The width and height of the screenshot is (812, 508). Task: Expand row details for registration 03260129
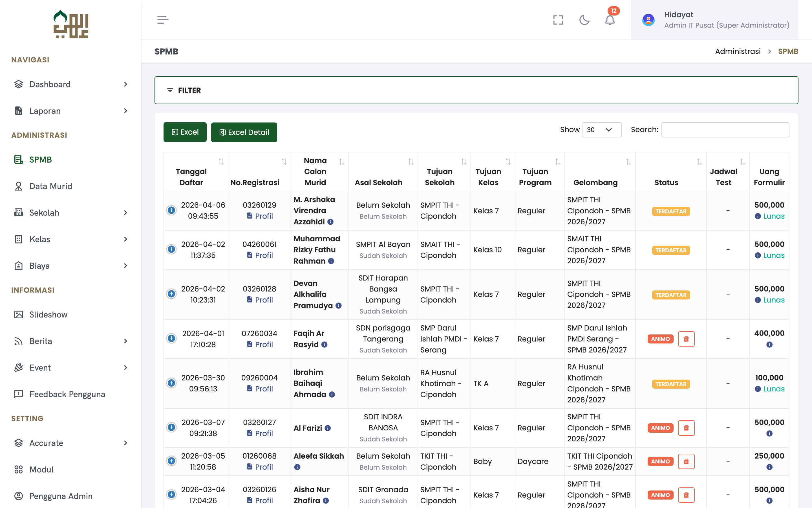[171, 210]
